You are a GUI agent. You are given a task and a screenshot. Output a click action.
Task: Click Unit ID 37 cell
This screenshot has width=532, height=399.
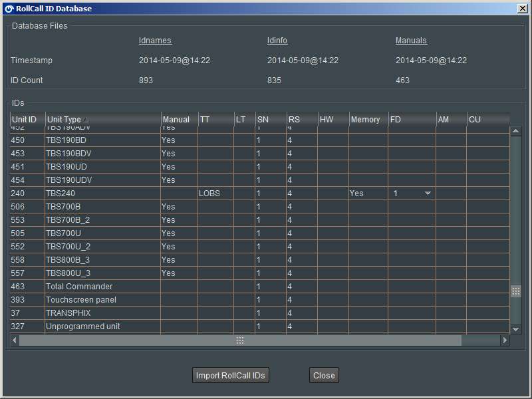coord(27,313)
